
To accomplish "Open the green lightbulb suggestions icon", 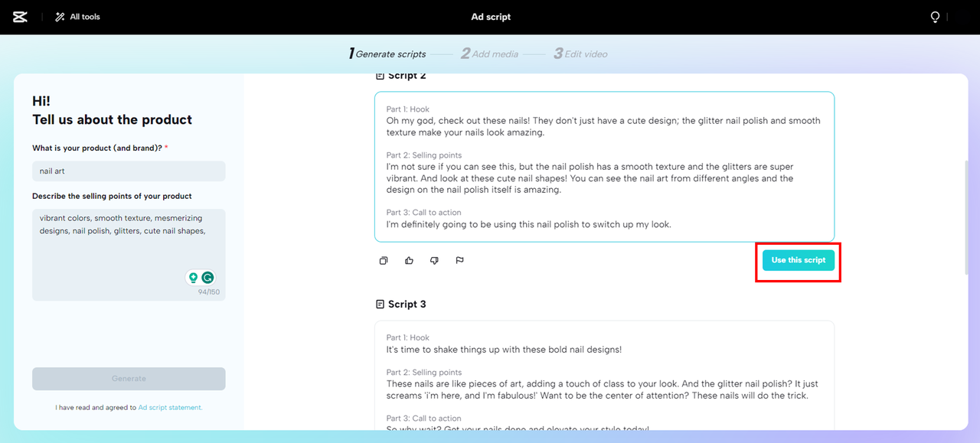I will (x=194, y=278).
